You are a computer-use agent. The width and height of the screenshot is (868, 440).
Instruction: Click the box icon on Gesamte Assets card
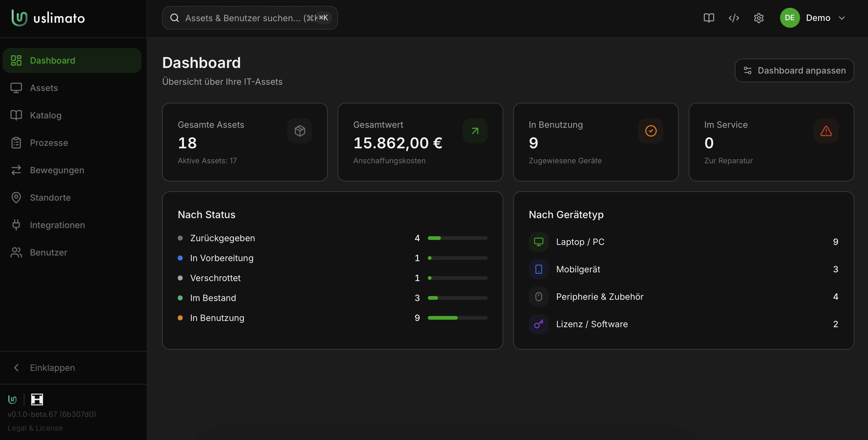(300, 131)
